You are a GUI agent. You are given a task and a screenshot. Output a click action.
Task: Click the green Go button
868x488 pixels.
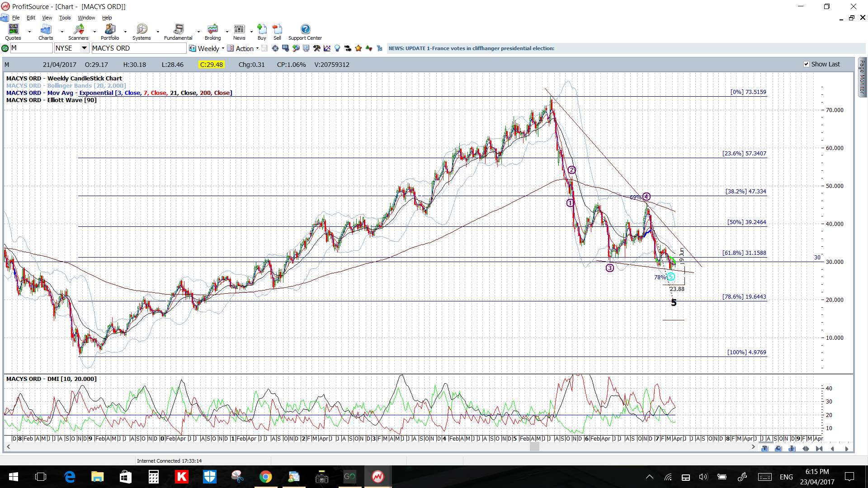5,48
